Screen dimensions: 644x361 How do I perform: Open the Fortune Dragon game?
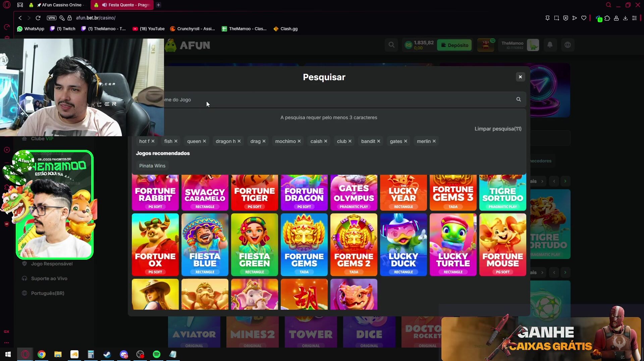304,193
